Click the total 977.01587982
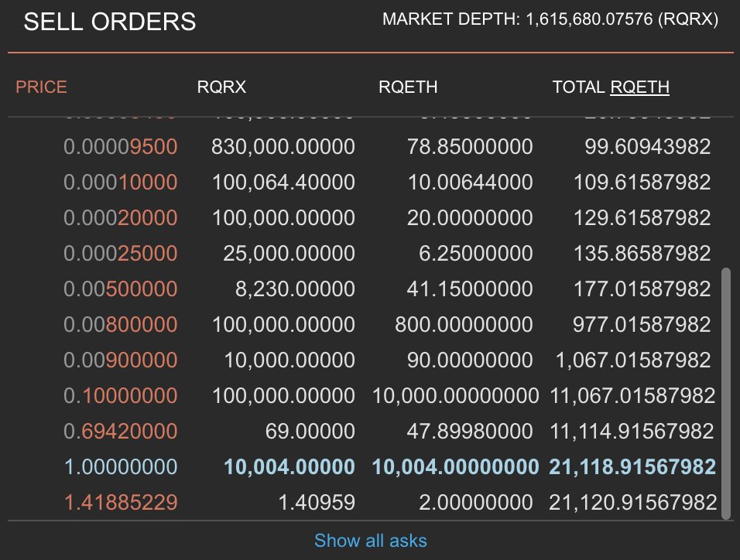 [642, 325]
